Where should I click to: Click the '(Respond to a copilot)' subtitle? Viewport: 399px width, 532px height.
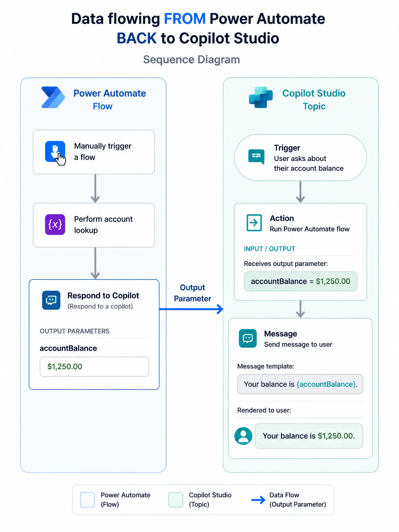(x=100, y=306)
